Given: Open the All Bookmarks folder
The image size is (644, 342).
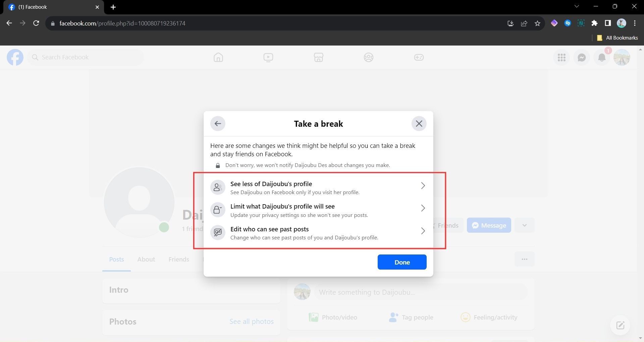Looking at the screenshot, I should click(618, 38).
